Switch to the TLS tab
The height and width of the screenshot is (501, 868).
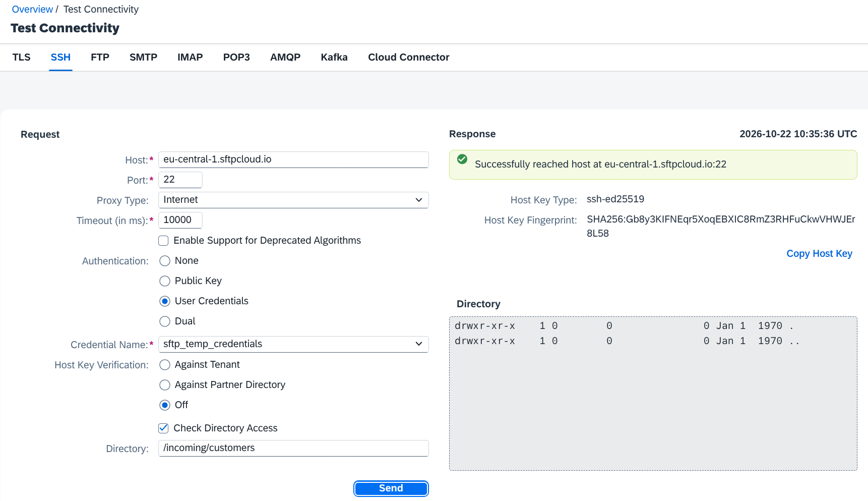(22, 58)
